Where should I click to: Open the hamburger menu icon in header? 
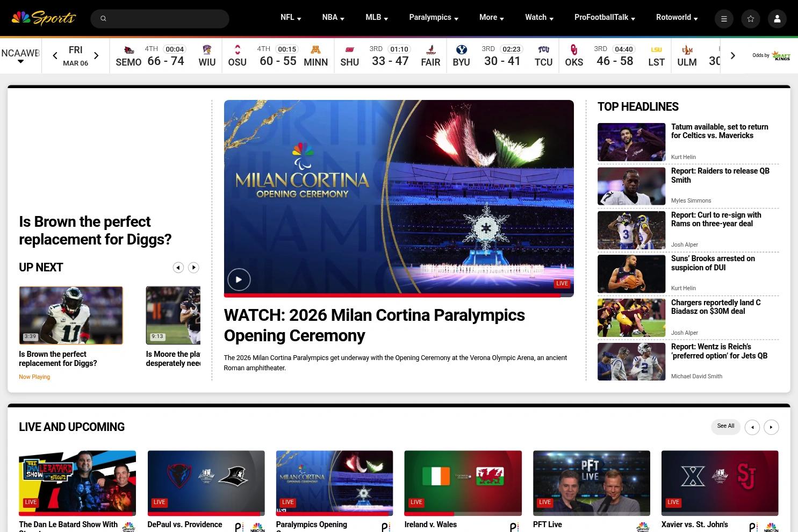[x=724, y=19]
